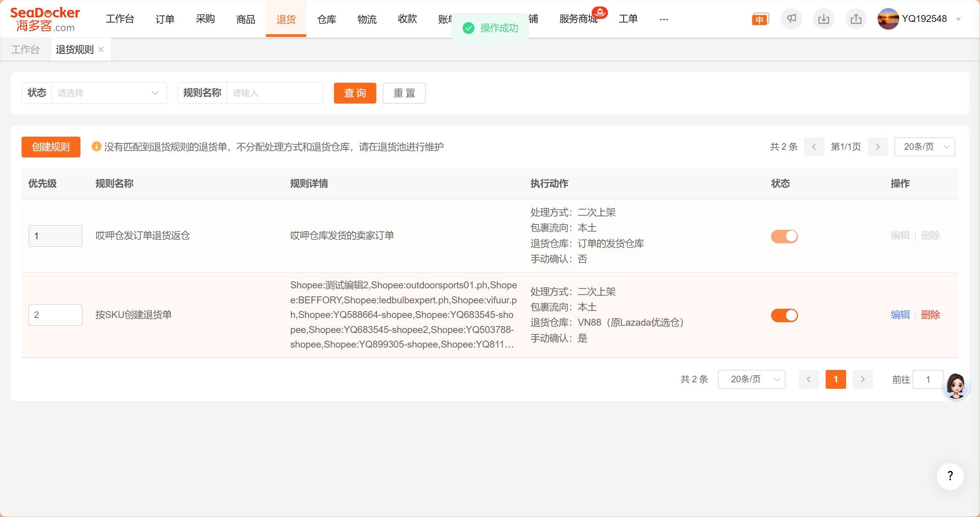Click the 查询 search button

[355, 93]
